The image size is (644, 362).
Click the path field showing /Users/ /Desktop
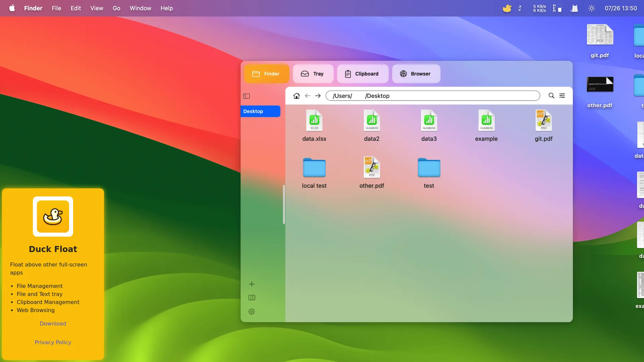[433, 96]
